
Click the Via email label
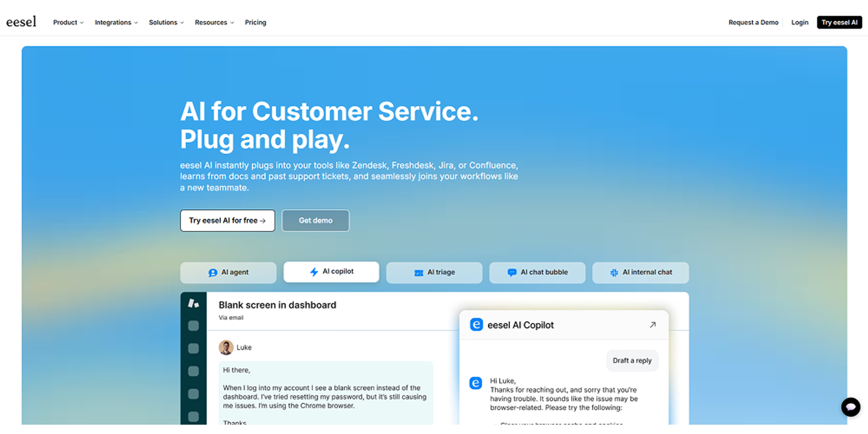pyautogui.click(x=231, y=318)
